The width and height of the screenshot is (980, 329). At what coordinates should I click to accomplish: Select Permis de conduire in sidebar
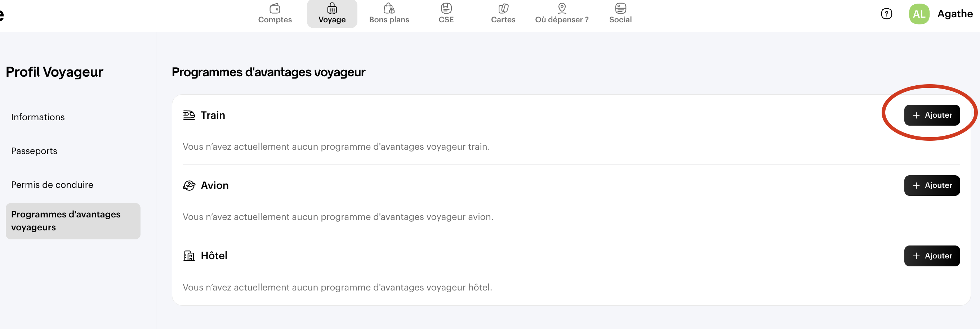click(52, 185)
